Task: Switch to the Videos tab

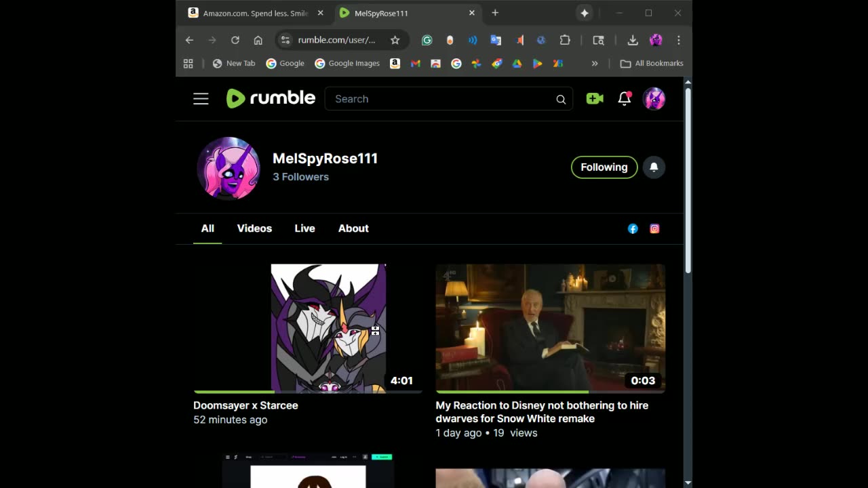Action: (x=254, y=228)
